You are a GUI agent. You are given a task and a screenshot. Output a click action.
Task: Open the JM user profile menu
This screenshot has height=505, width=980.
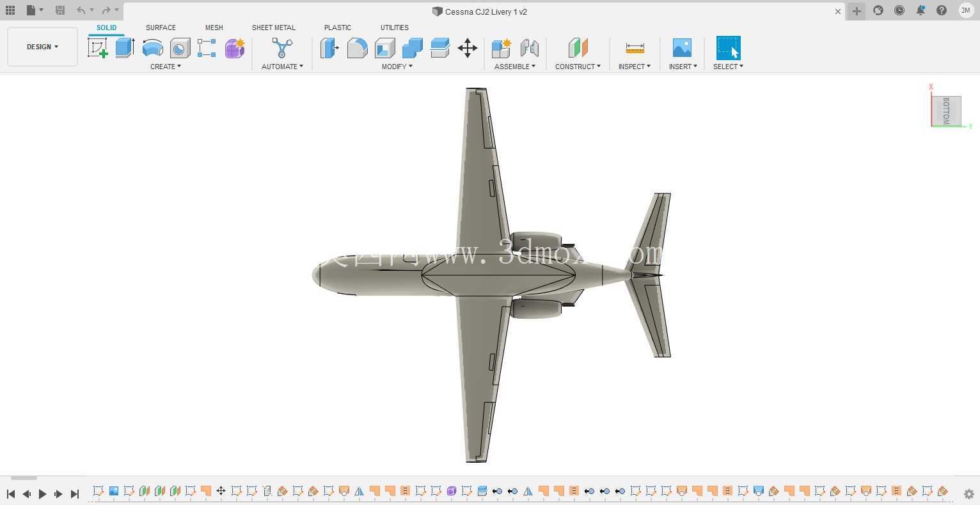point(966,10)
